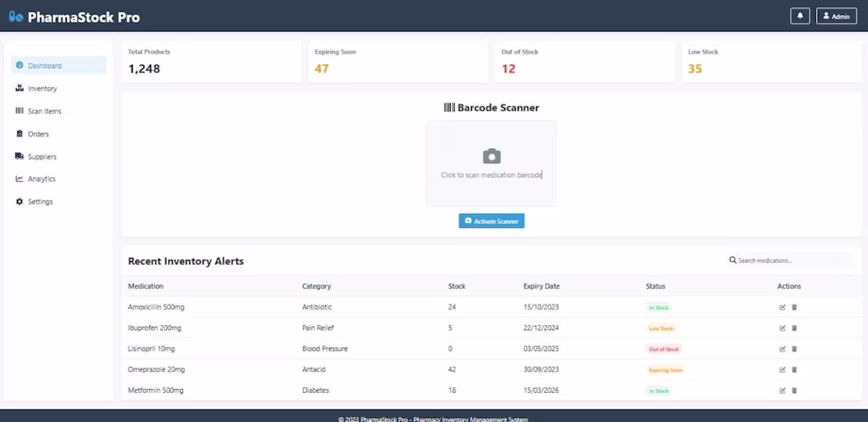This screenshot has width=868, height=422.
Task: Open notifications bell button
Action: click(800, 16)
